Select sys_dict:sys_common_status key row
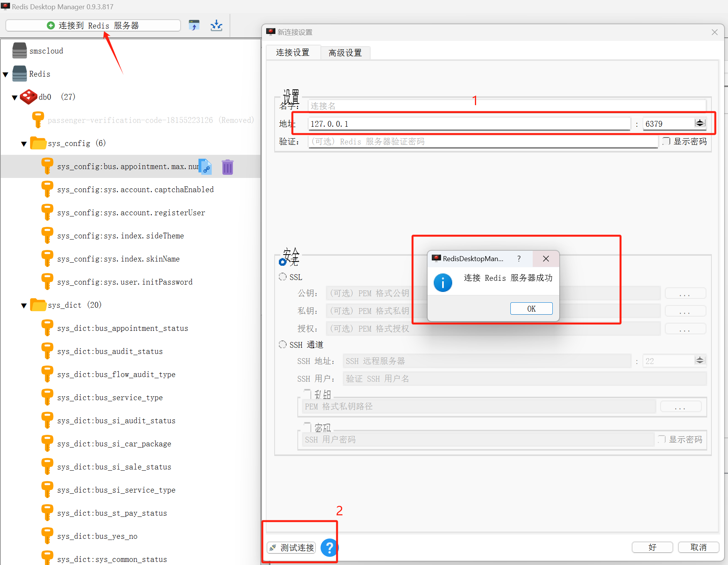 [x=131, y=557]
